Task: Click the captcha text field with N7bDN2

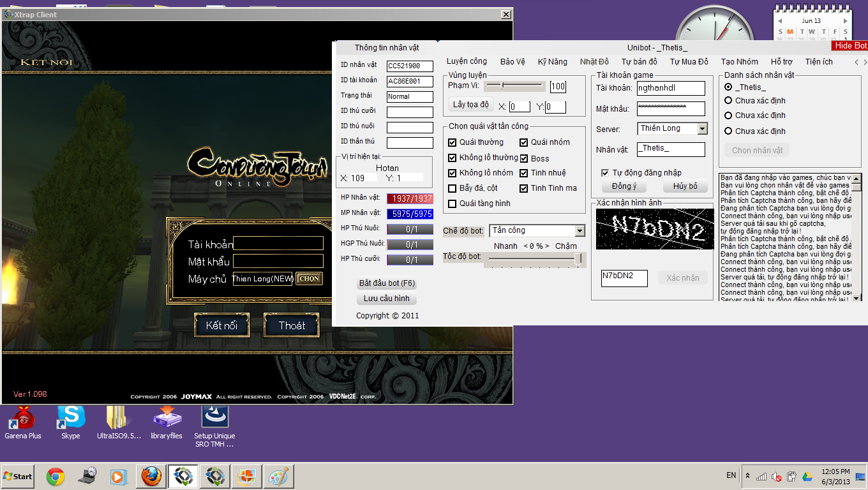Action: (x=624, y=278)
